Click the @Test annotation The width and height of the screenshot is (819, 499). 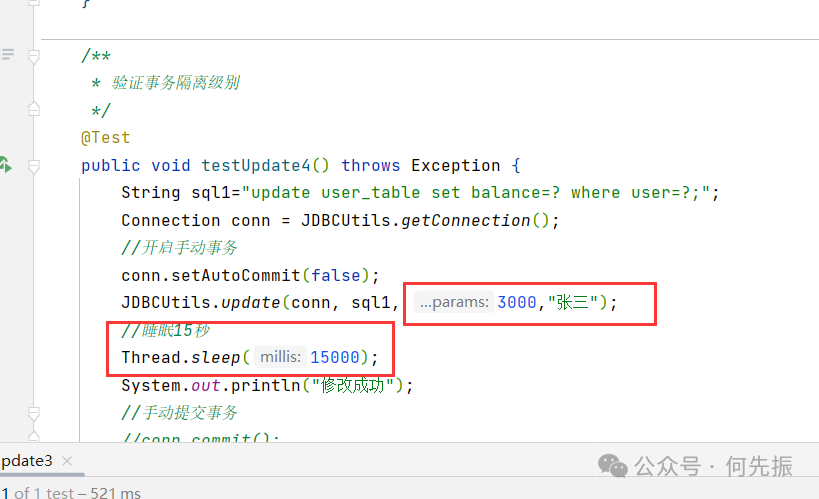105,137
